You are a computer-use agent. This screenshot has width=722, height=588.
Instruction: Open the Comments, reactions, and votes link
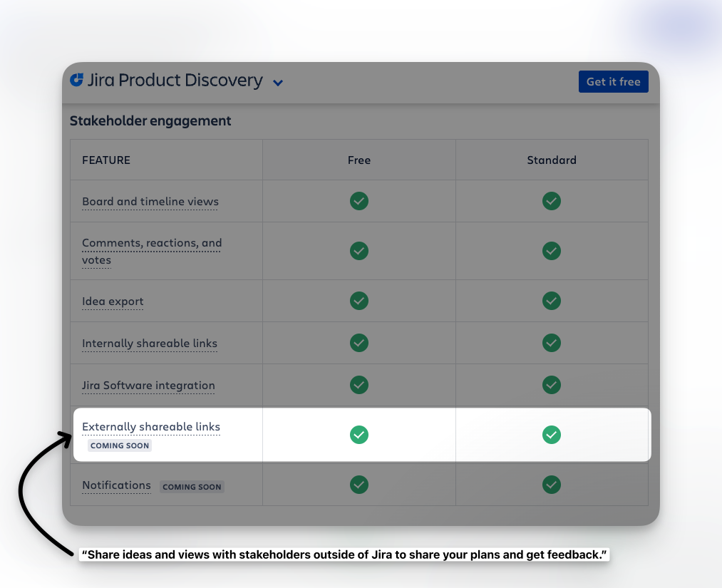pyautogui.click(x=151, y=251)
